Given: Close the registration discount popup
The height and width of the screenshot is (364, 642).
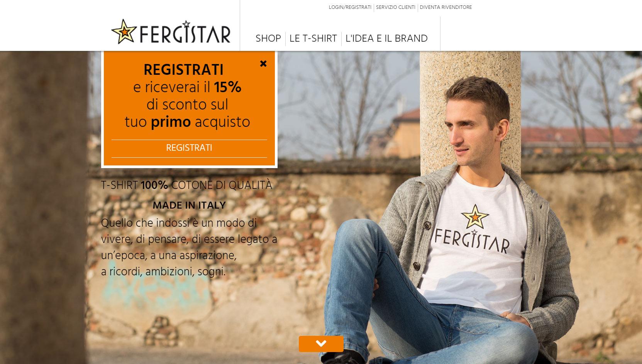Looking at the screenshot, I should click(263, 64).
